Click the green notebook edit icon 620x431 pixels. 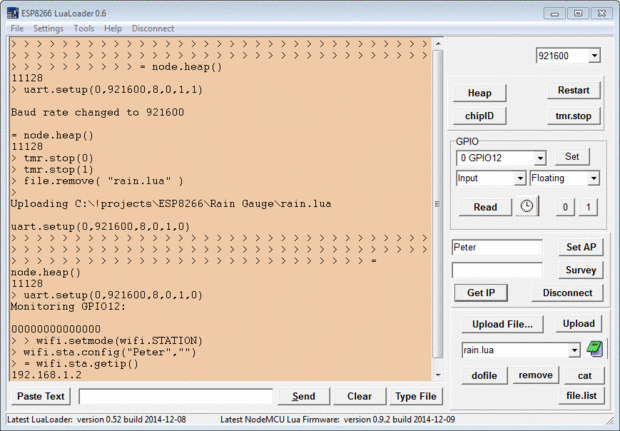point(595,349)
